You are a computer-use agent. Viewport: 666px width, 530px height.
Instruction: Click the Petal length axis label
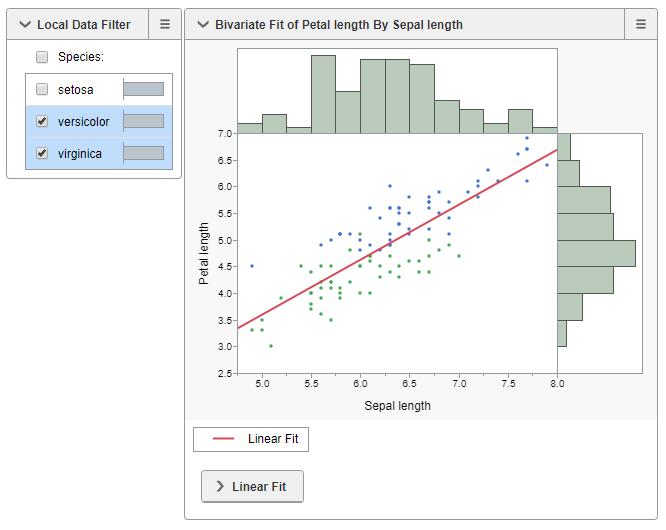(204, 254)
